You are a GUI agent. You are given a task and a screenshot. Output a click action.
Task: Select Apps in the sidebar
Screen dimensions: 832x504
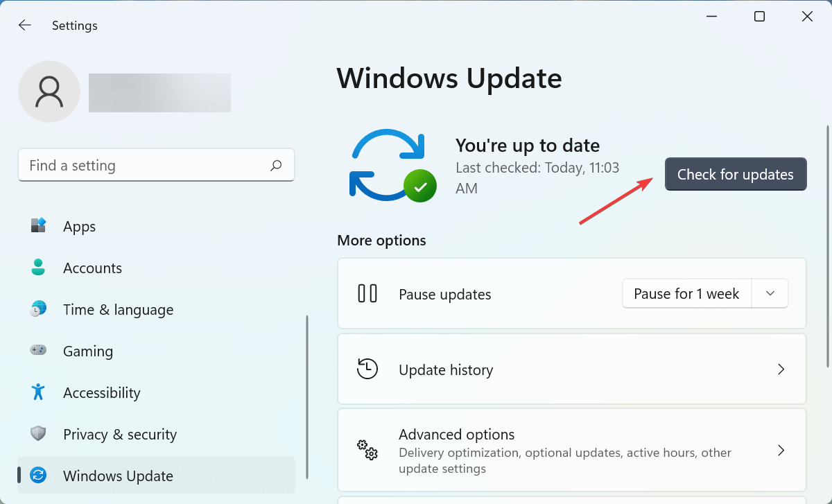[79, 226]
